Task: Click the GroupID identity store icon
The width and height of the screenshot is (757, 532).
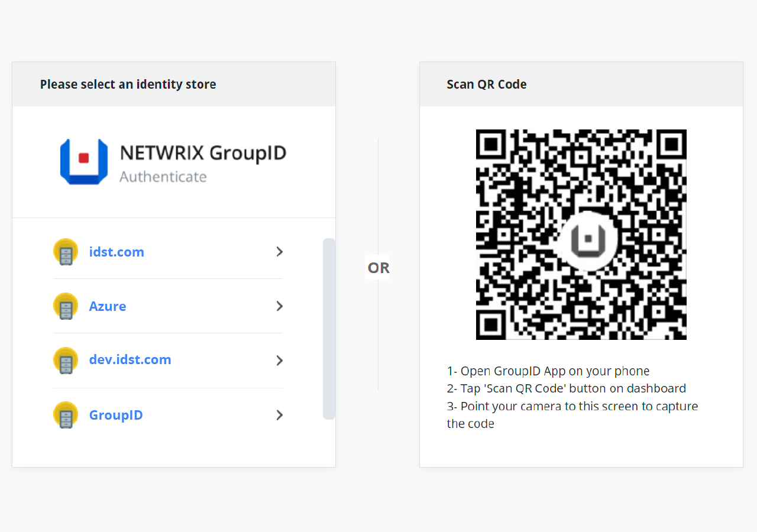Action: coord(66,415)
